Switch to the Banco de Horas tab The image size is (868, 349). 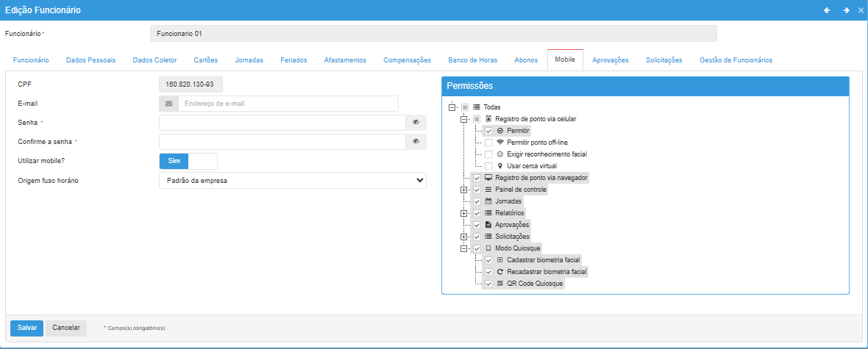point(472,60)
